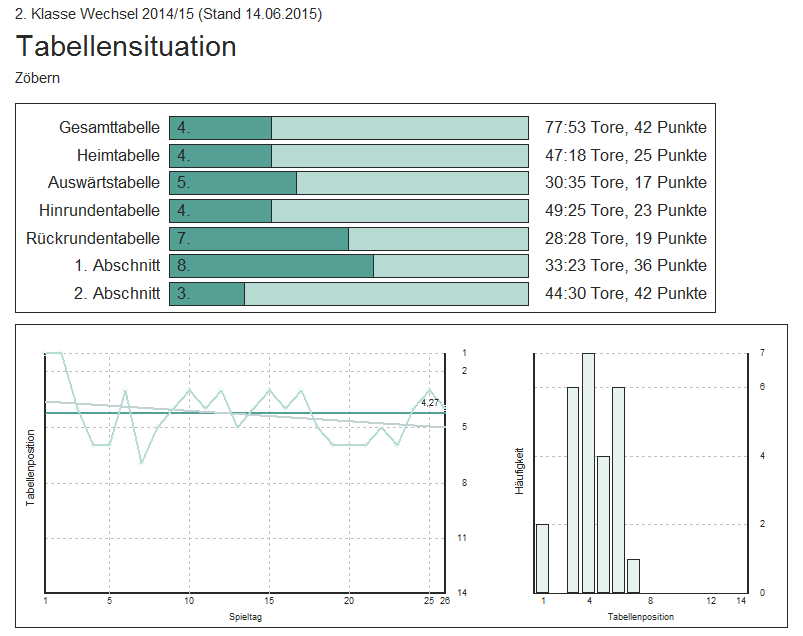Click the Tabellensituation heading
The image size is (803, 636).
(126, 47)
